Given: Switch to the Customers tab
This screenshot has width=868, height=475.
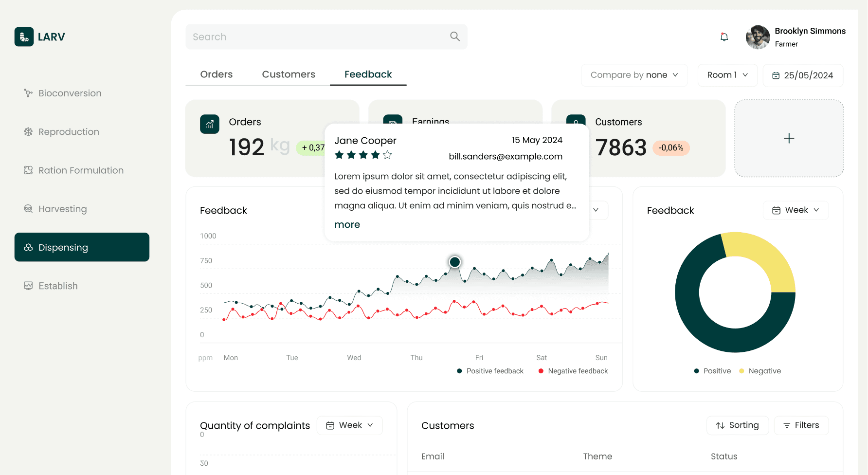Looking at the screenshot, I should click(289, 74).
